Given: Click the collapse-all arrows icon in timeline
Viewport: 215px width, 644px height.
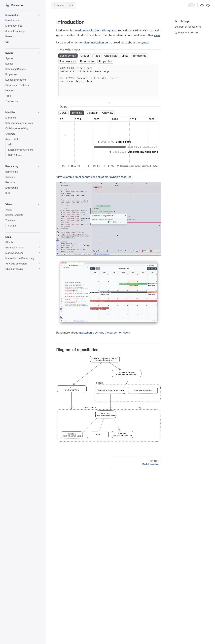Looking at the screenshot, I should click(108, 166).
